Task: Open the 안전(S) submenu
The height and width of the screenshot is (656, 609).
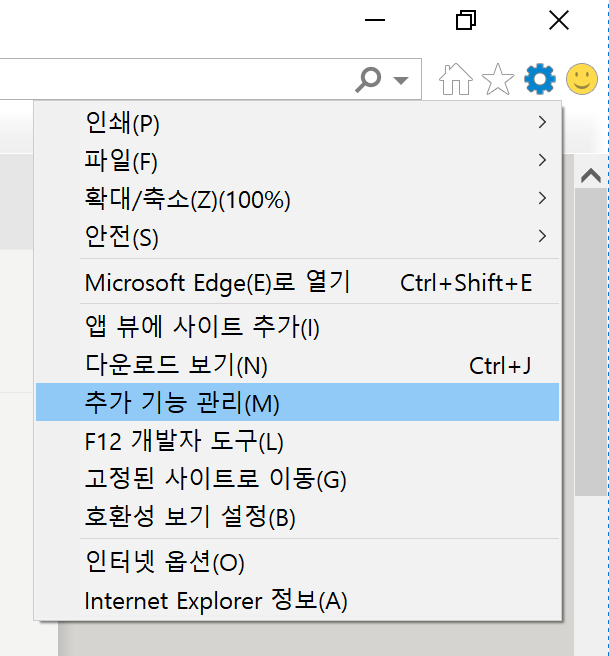Action: (x=297, y=236)
